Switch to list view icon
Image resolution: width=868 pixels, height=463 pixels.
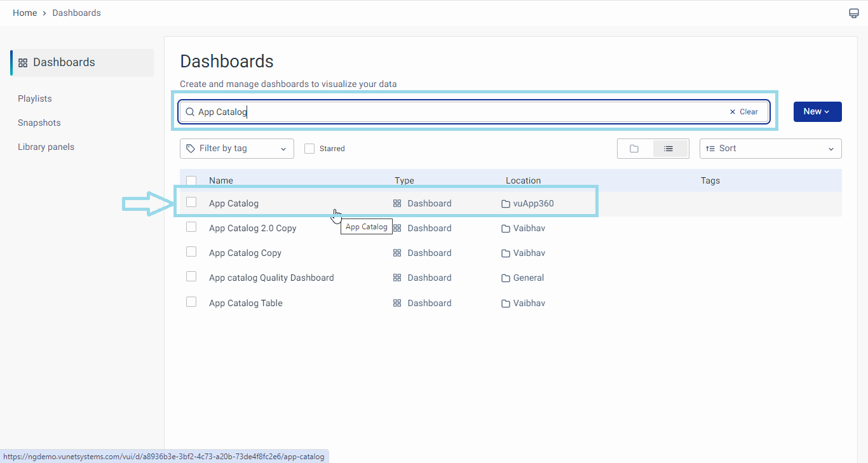coord(668,149)
